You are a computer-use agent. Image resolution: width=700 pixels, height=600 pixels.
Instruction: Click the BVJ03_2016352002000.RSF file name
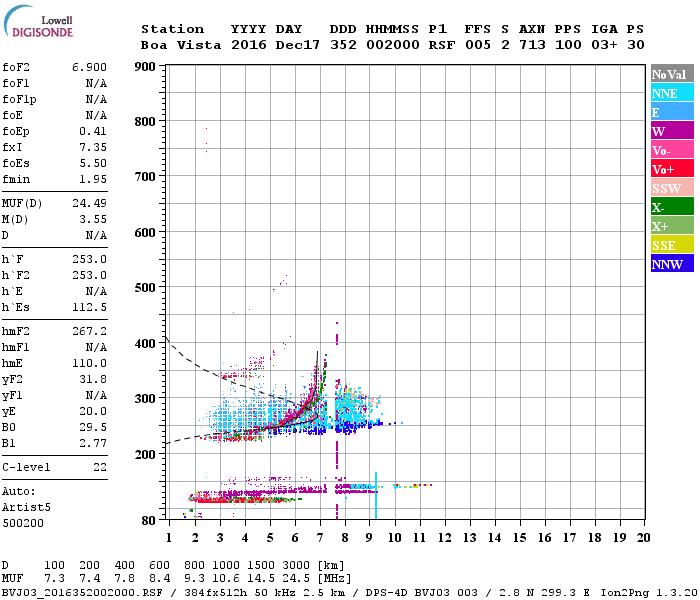pyautogui.click(x=82, y=592)
